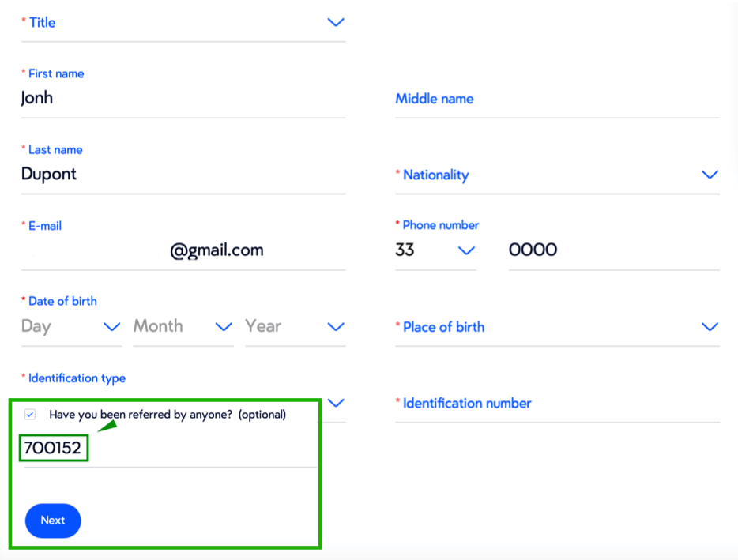Click the Last name field with Dupont
The width and height of the screenshot is (738, 560).
(x=182, y=175)
